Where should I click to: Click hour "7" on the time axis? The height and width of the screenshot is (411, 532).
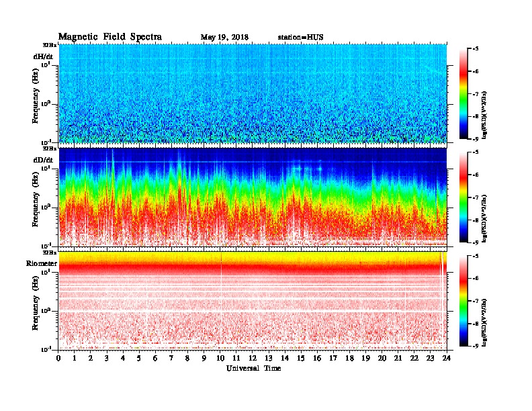[171, 358]
